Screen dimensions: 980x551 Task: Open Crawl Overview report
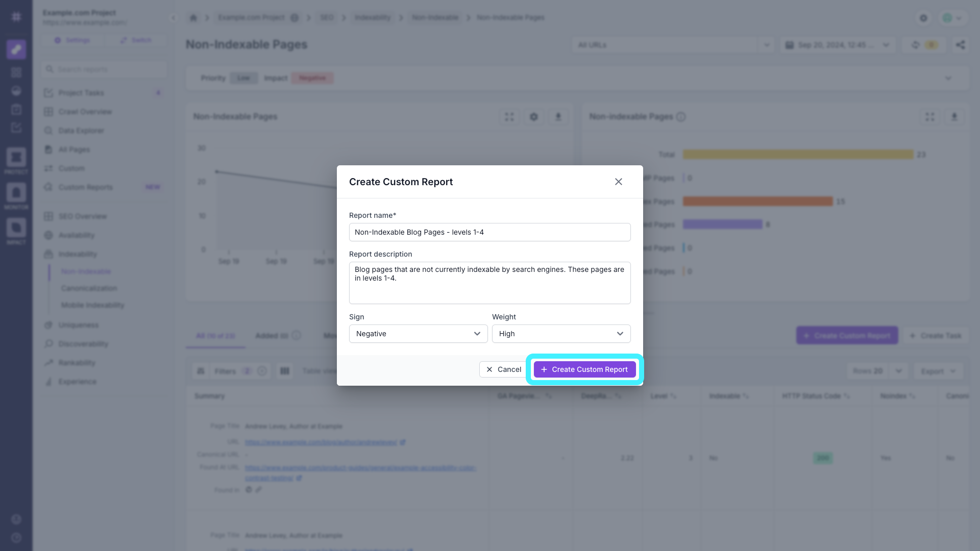(85, 112)
